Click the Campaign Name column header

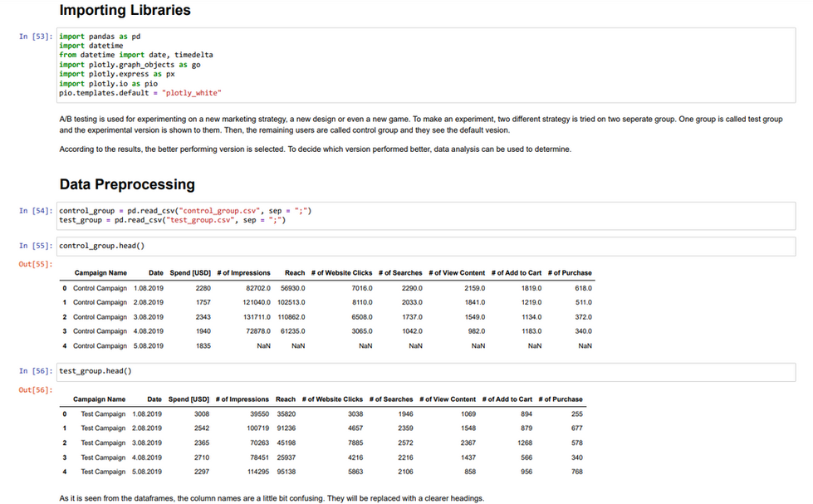(100, 273)
